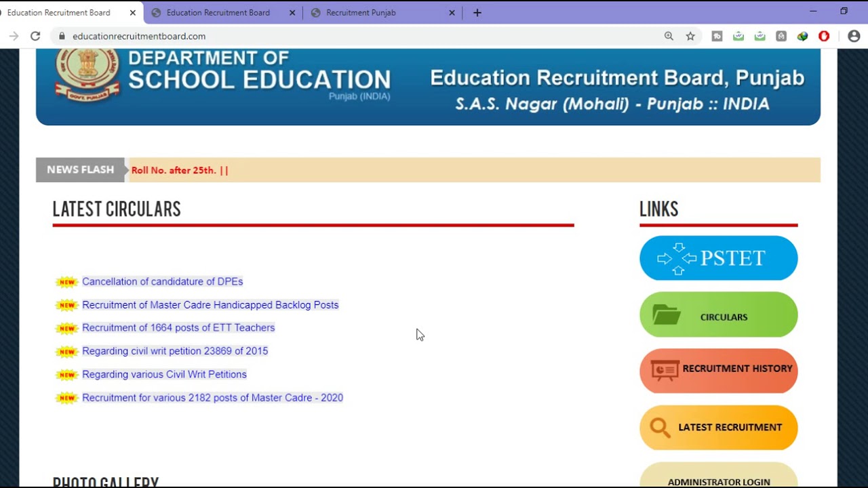Close the inactive Education Recruitment Board tab
Viewport: 868px width, 488px height.
[x=292, y=12]
